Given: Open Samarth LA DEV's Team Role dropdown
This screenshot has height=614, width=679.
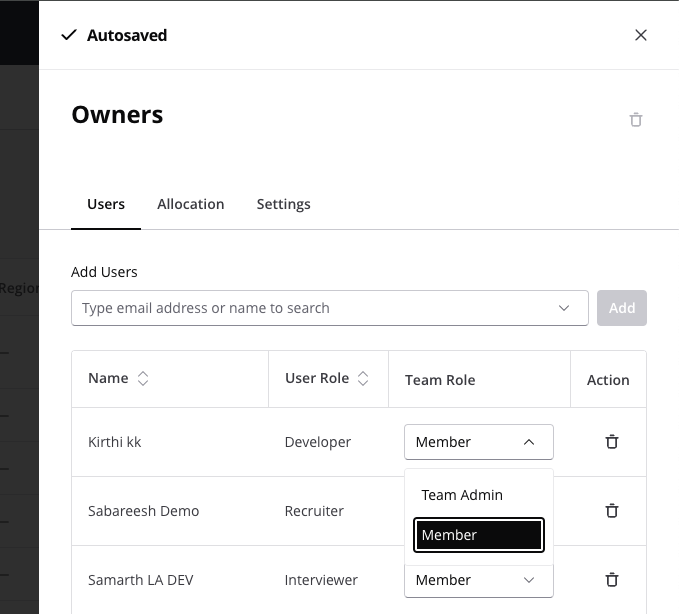Looking at the screenshot, I should click(x=529, y=580).
